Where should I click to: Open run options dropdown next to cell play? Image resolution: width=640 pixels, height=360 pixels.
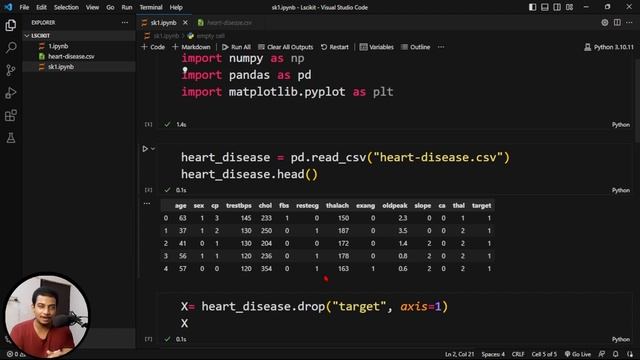tap(153, 149)
